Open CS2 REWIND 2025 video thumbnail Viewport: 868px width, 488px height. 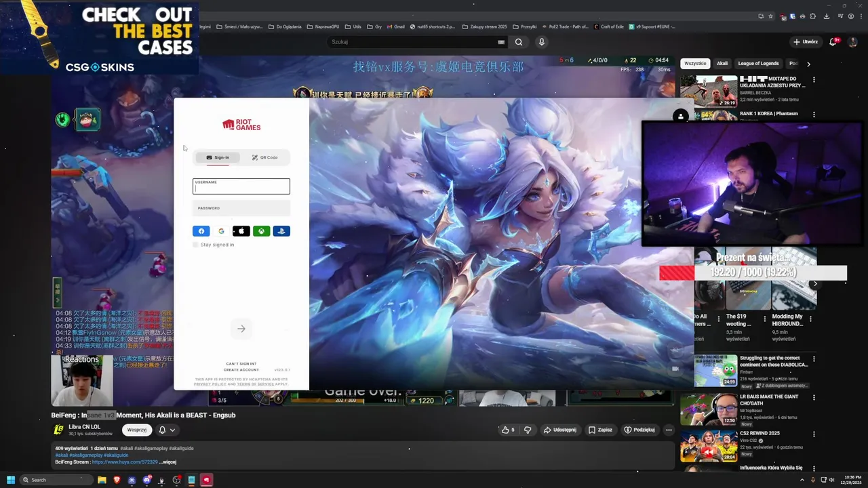(x=709, y=445)
